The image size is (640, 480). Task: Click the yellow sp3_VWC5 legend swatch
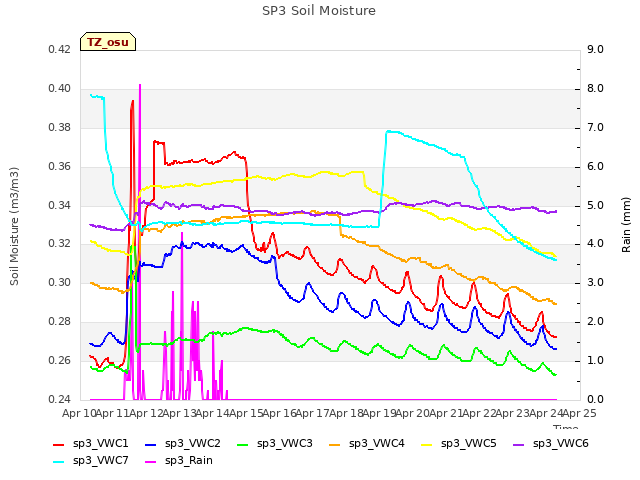coord(427,444)
